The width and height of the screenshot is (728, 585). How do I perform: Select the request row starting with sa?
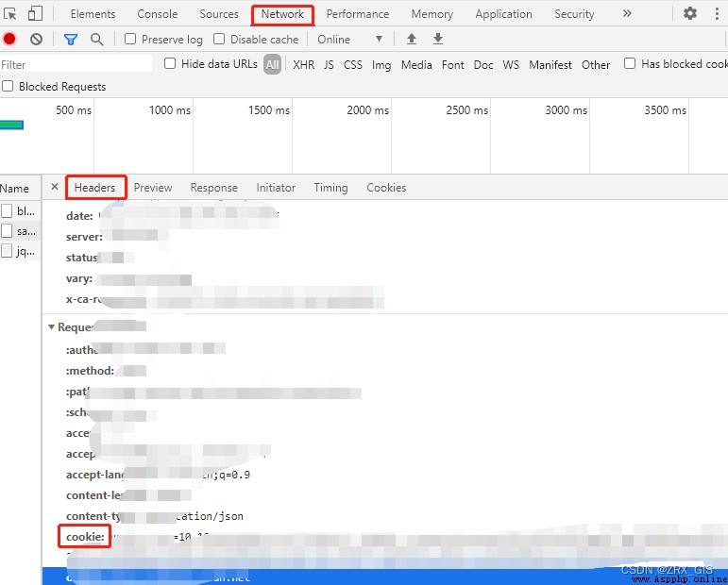click(21, 231)
